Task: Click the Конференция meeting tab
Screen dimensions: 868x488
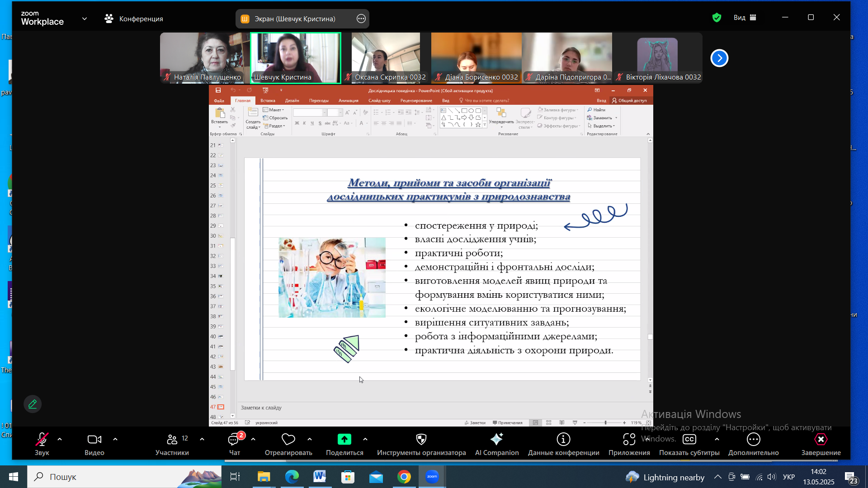Action: (x=134, y=19)
